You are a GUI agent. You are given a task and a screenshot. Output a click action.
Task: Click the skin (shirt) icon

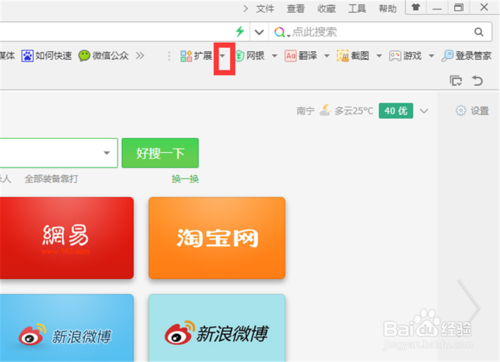coord(416,7)
